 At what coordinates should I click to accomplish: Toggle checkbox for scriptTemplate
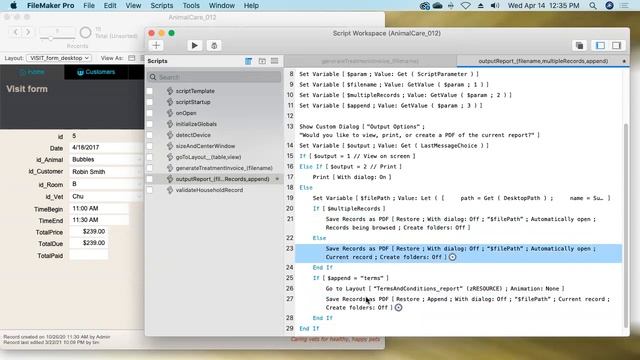click(x=150, y=91)
